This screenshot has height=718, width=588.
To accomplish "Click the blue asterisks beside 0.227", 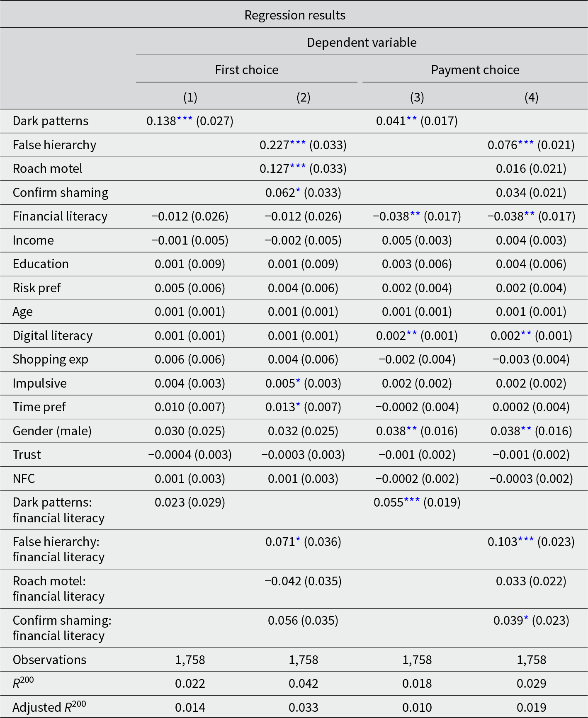I will [298, 143].
